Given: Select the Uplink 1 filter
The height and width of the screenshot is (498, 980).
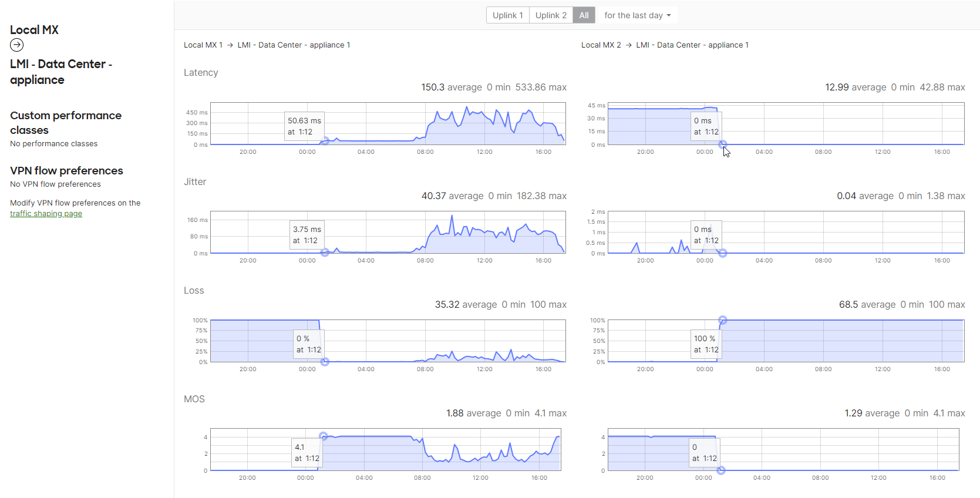Looking at the screenshot, I should (507, 15).
